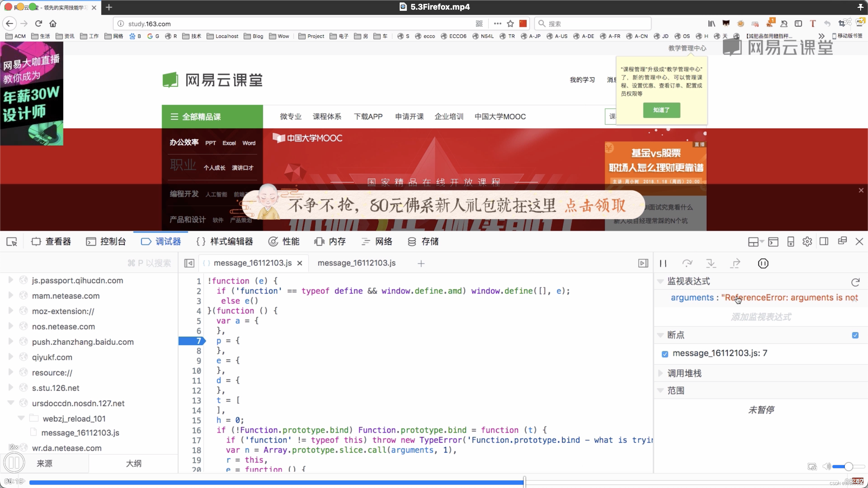Pause the video with the playback button

14,463
